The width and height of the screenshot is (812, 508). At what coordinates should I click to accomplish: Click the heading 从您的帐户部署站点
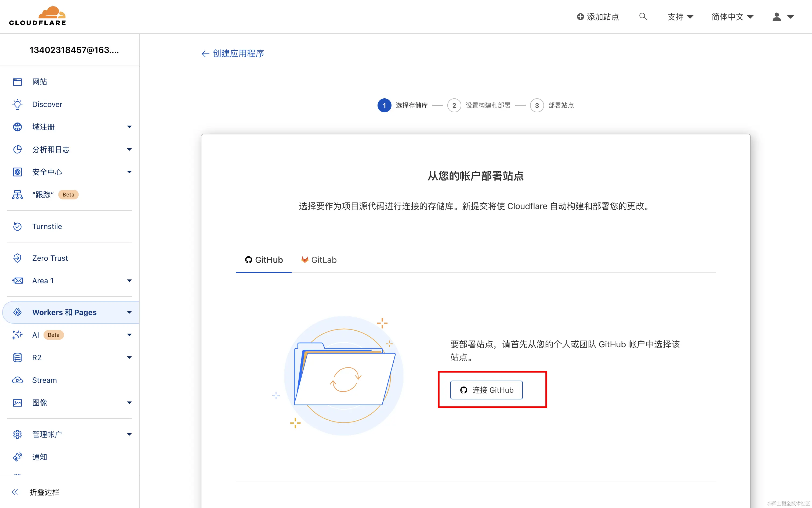(476, 176)
